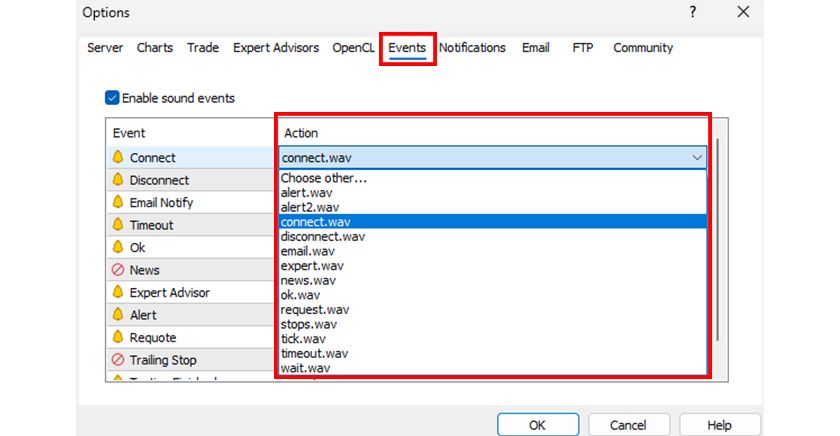Click the bell icon beside Alert
The height and width of the screenshot is (436, 840).
pos(118,315)
